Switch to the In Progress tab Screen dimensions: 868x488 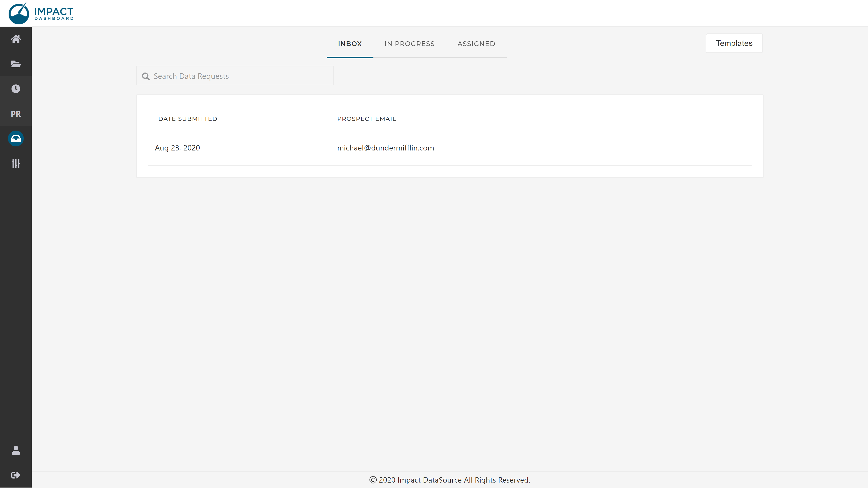(x=409, y=44)
